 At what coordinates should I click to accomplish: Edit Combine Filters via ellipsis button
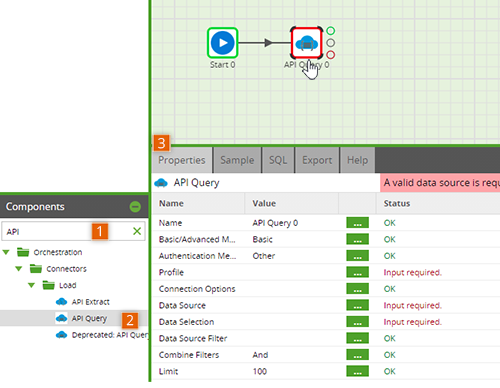pyautogui.click(x=357, y=355)
